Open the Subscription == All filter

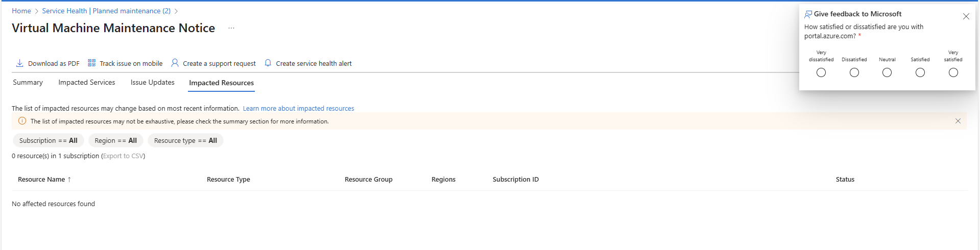pos(49,140)
